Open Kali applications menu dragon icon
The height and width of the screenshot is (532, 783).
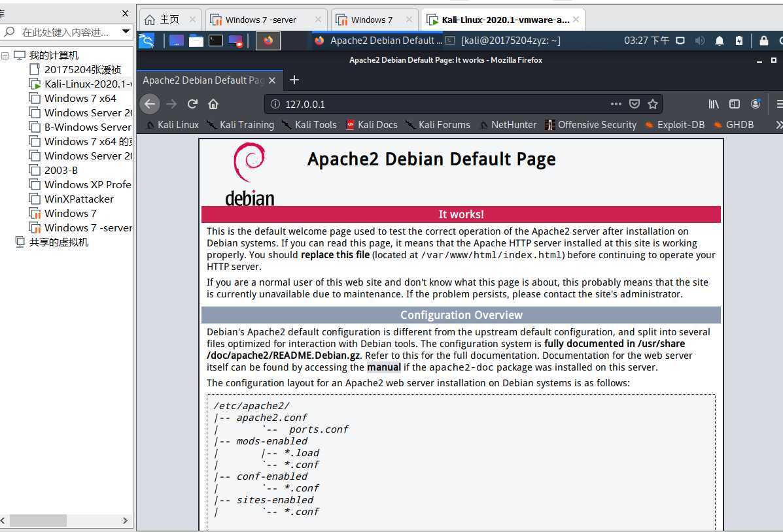(147, 41)
